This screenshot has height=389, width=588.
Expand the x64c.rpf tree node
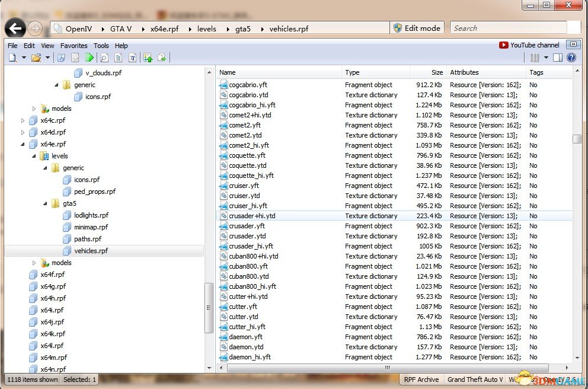(23, 120)
